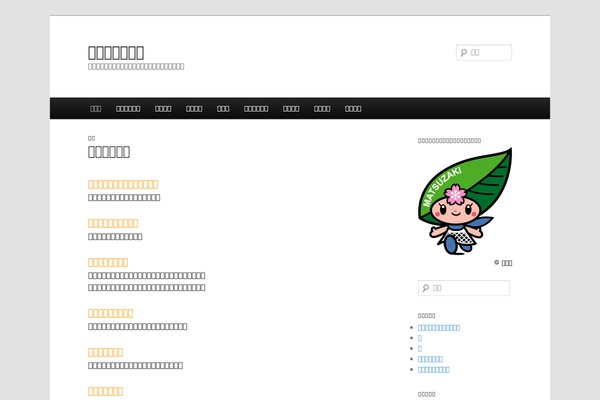
Task: Open the third orange heading link
Action: (x=108, y=262)
